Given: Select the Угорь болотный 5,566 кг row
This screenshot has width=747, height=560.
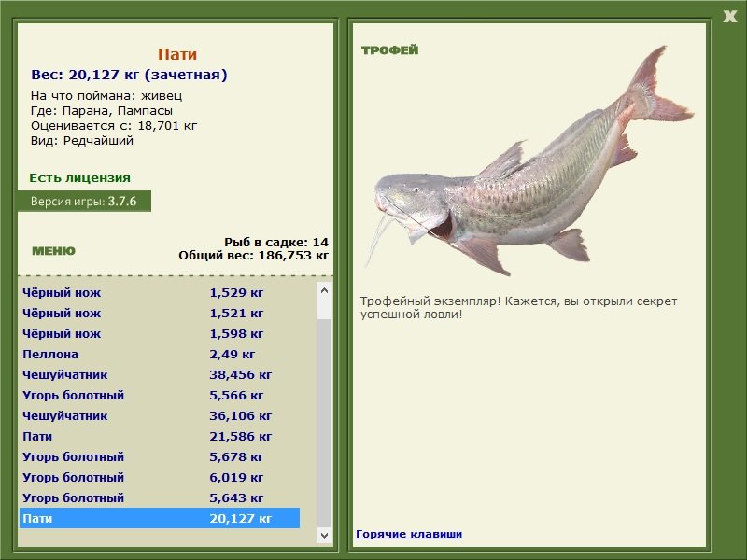Looking at the screenshot, I should [160, 395].
